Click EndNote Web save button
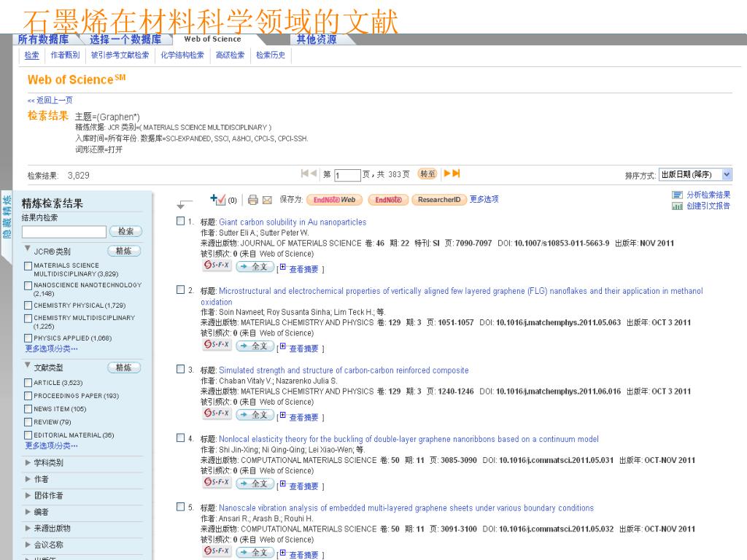The image size is (747, 560). (334, 200)
